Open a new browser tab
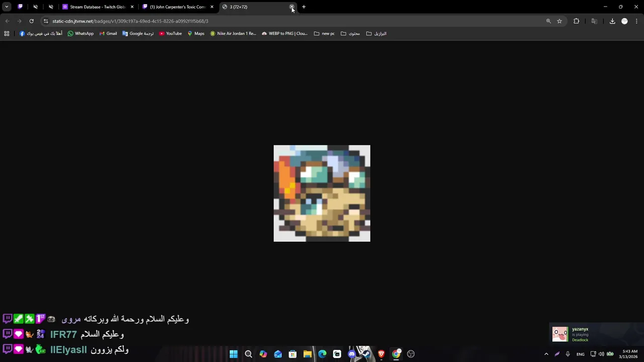The height and width of the screenshot is (362, 644). click(304, 7)
